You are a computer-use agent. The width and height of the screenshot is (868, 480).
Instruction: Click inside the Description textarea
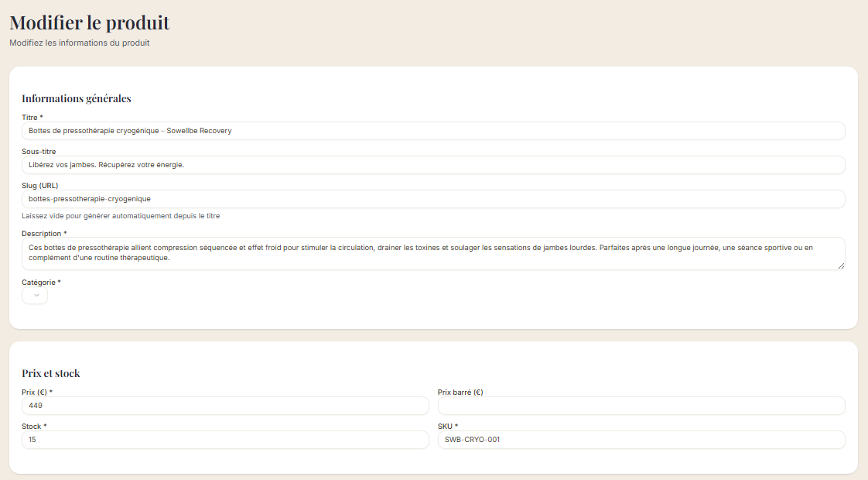coord(433,253)
